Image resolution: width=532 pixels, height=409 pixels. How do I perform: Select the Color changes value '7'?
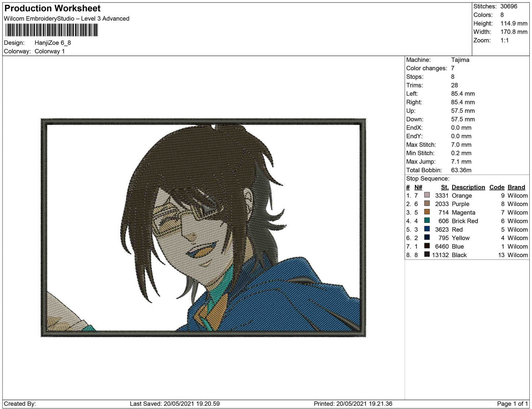click(x=453, y=68)
